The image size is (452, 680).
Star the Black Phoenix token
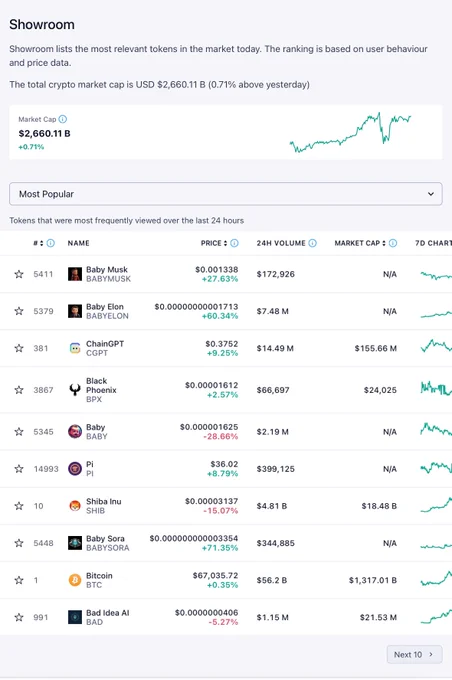click(x=19, y=390)
